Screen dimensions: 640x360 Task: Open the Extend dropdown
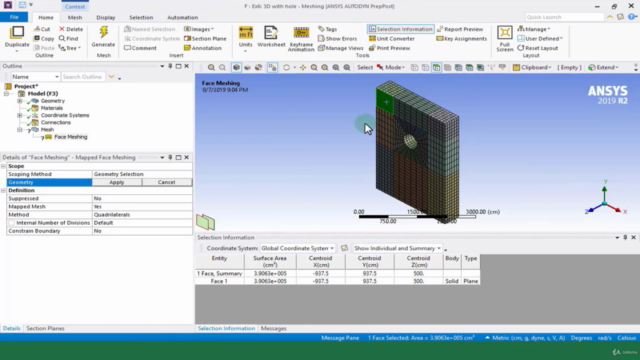(603, 67)
